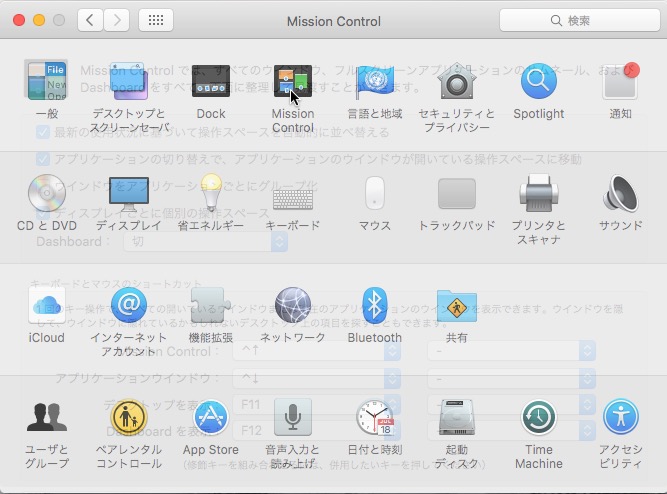Go back with the left arrow button
The width and height of the screenshot is (667, 494).
90,20
